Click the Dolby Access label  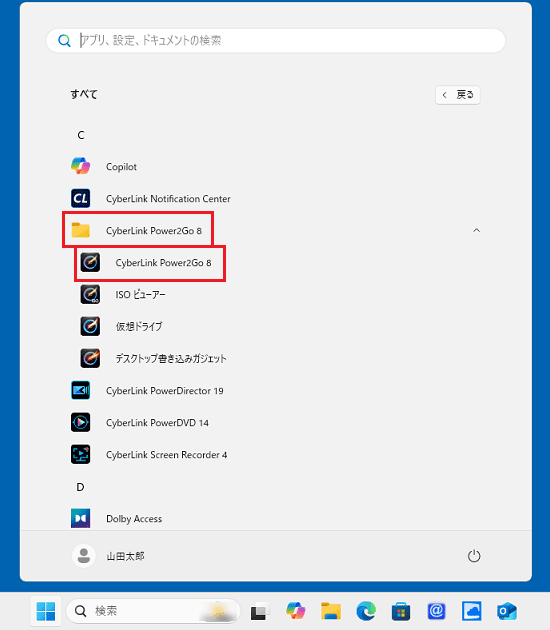(x=134, y=519)
